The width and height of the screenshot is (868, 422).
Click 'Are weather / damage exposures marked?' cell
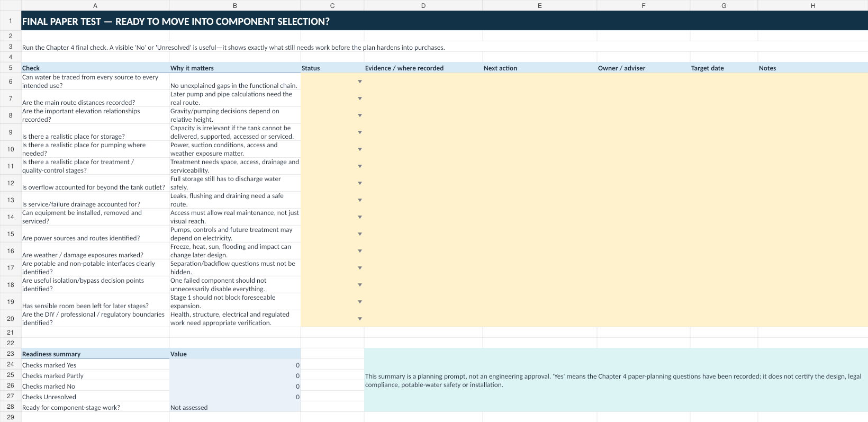click(x=95, y=251)
